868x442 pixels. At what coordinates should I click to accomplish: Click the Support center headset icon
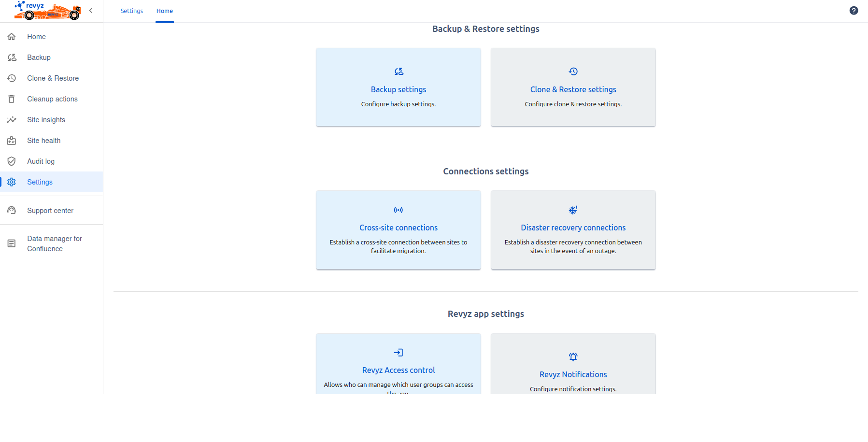click(12, 211)
